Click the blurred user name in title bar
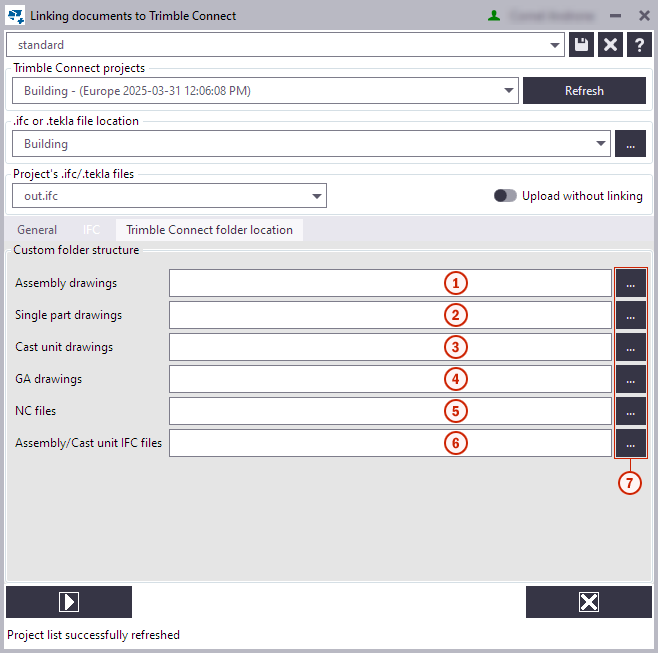This screenshot has width=658, height=653. tap(552, 16)
